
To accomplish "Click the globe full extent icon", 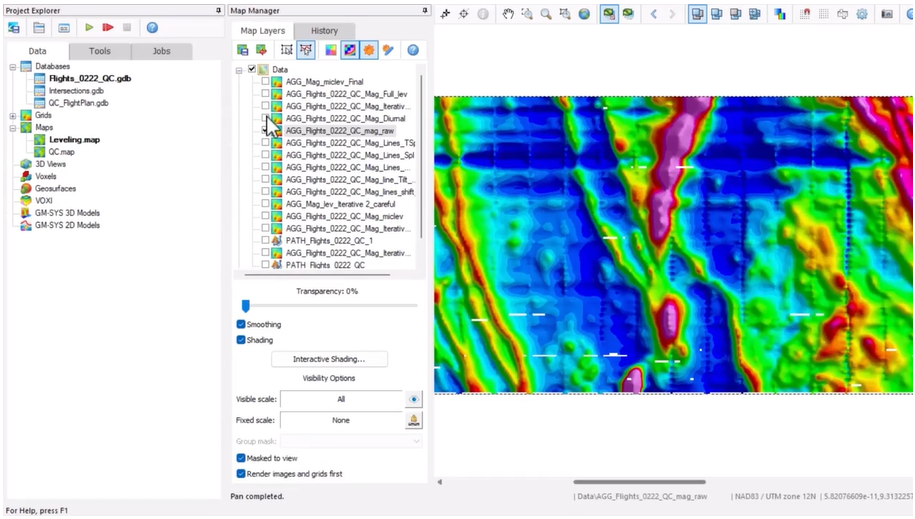I will [x=584, y=14].
